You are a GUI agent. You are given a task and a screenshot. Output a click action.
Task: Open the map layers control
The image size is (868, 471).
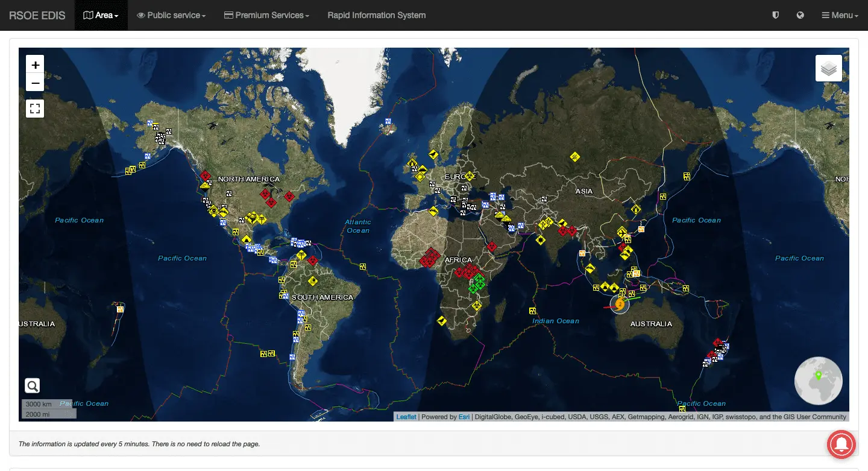point(828,69)
